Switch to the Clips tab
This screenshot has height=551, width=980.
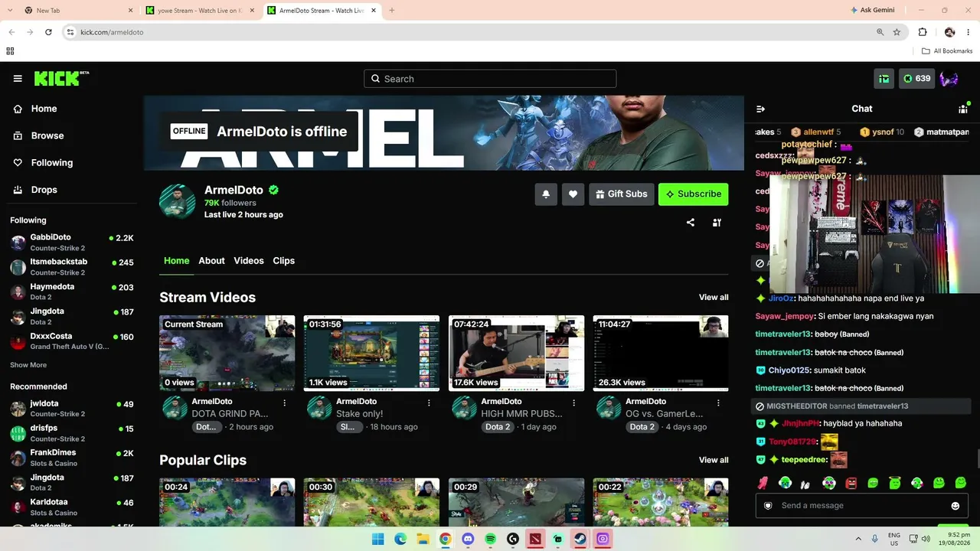click(x=284, y=261)
